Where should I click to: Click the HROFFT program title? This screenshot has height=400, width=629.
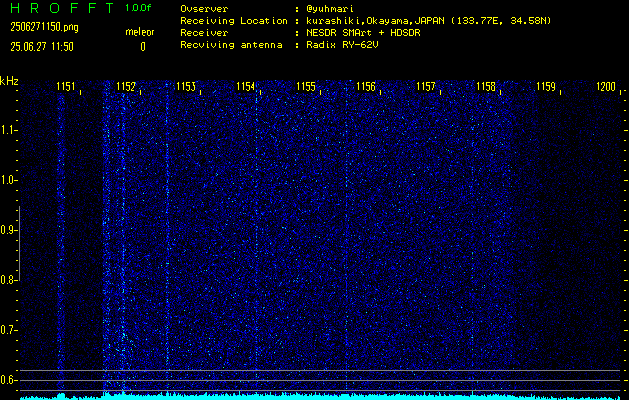coord(63,8)
